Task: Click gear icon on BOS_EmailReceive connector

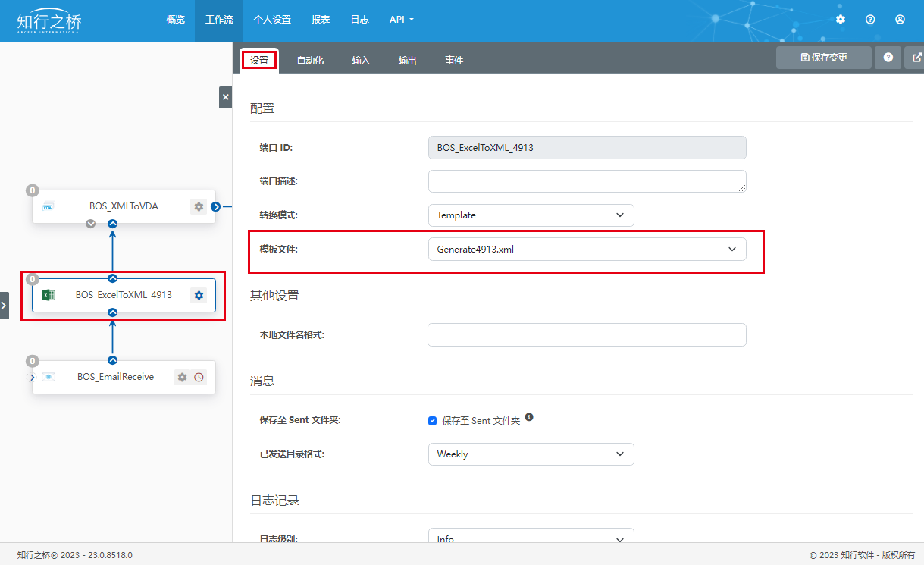Action: (182, 377)
